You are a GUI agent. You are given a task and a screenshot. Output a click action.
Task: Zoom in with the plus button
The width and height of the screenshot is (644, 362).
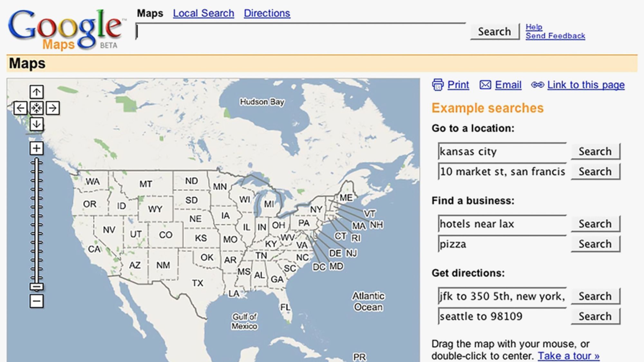(36, 148)
